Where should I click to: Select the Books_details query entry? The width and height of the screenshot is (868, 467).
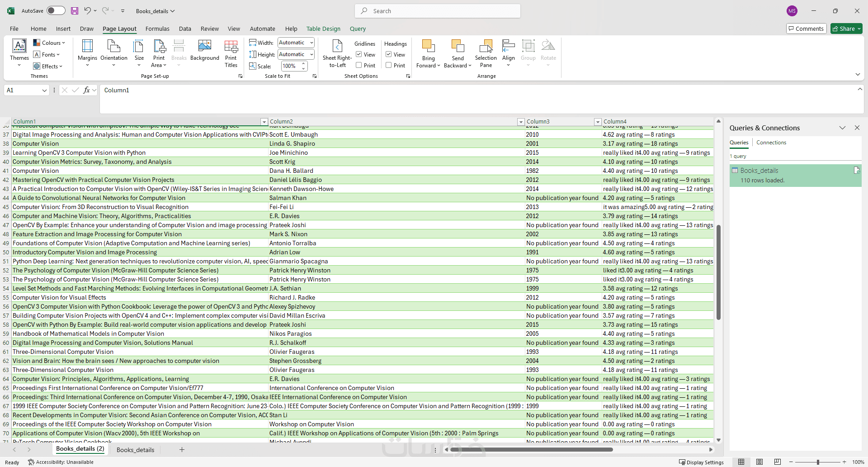click(795, 175)
